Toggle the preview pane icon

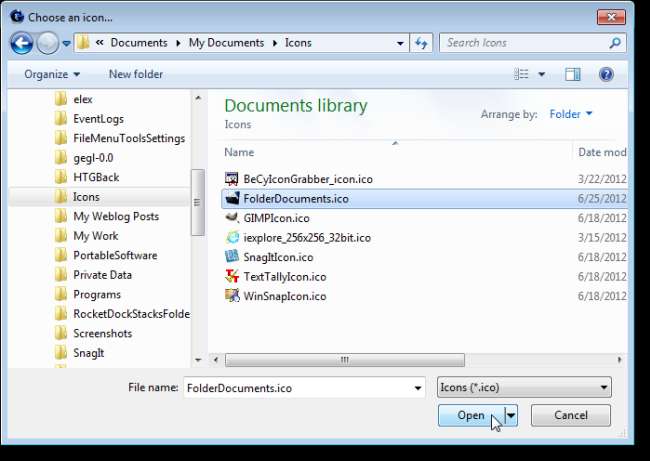pyautogui.click(x=572, y=74)
